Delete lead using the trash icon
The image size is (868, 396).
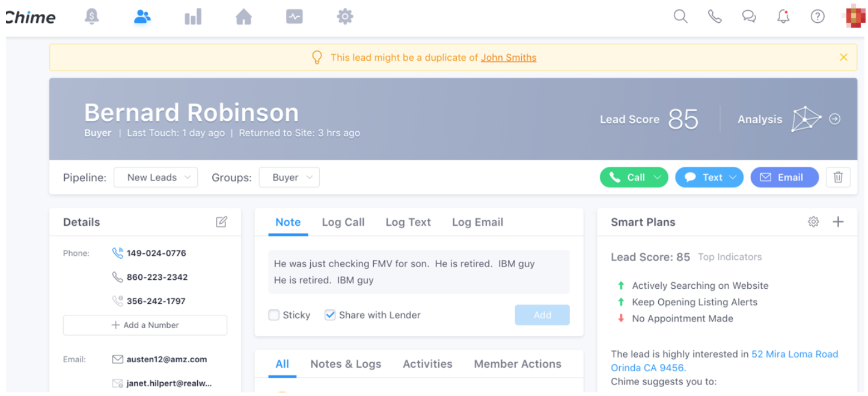coord(838,178)
